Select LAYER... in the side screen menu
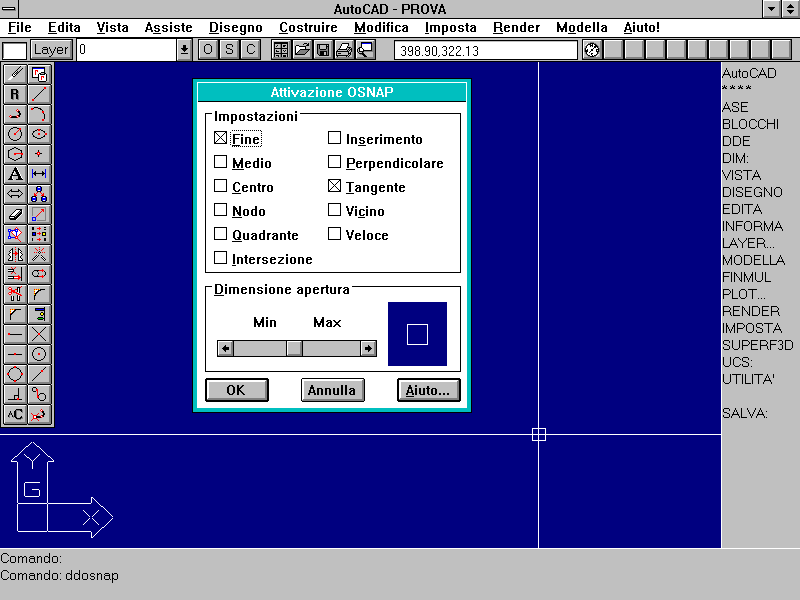The width and height of the screenshot is (800, 600). 748,243
